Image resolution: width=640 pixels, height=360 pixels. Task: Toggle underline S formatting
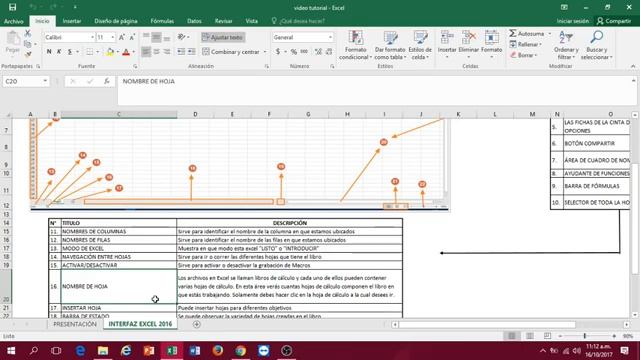tap(70, 52)
